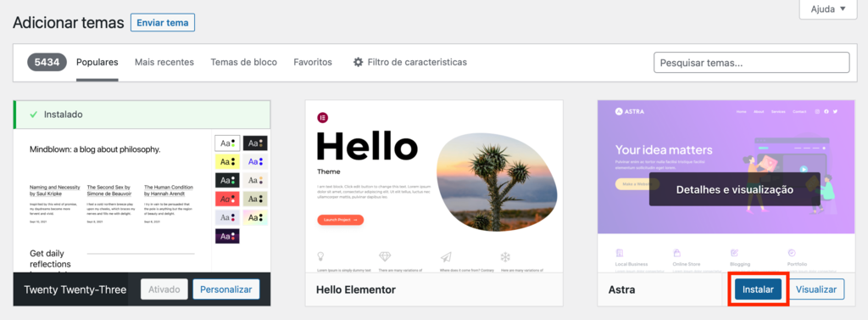Open Filtro de características filter
The image size is (868, 320).
pyautogui.click(x=410, y=62)
